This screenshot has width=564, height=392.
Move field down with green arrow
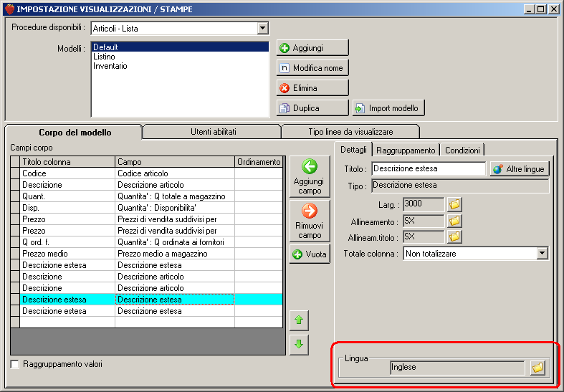click(299, 345)
